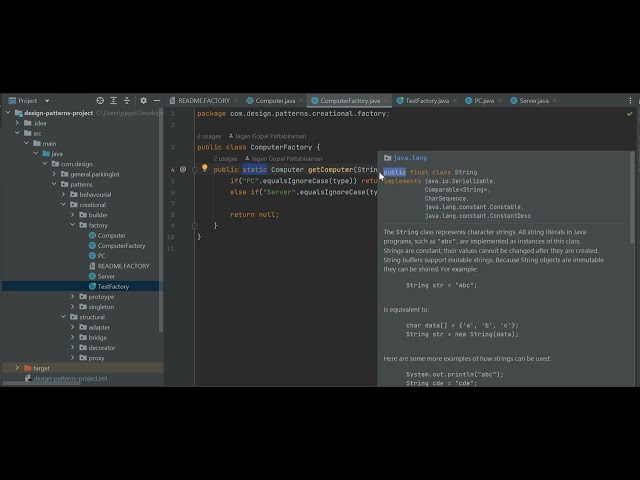
Task: Expand the proxy package
Action: pyautogui.click(x=73, y=357)
